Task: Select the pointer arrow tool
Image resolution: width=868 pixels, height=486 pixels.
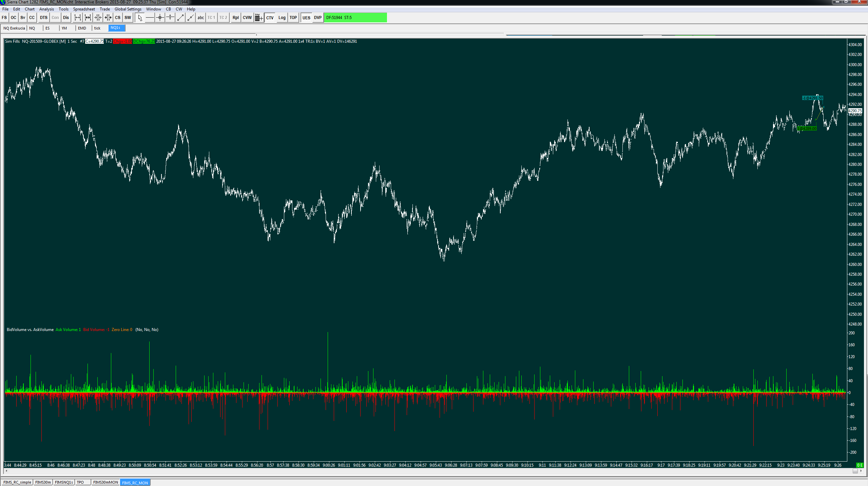Action: coord(140,18)
